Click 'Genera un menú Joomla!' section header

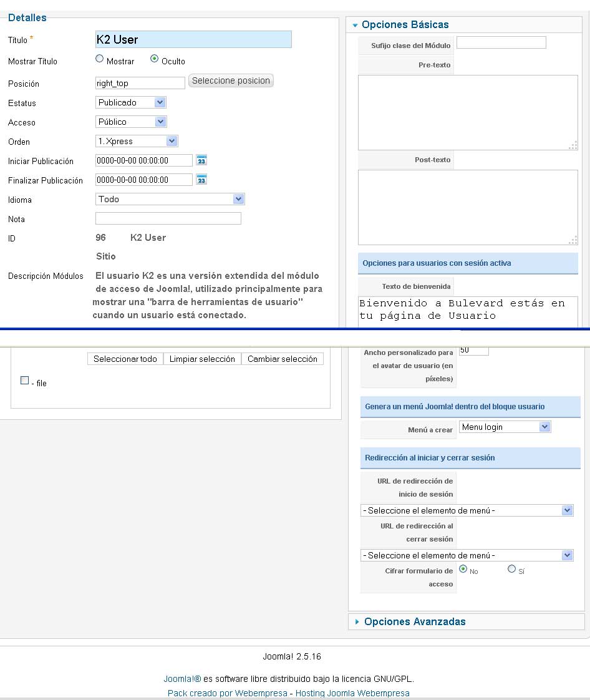point(470,407)
